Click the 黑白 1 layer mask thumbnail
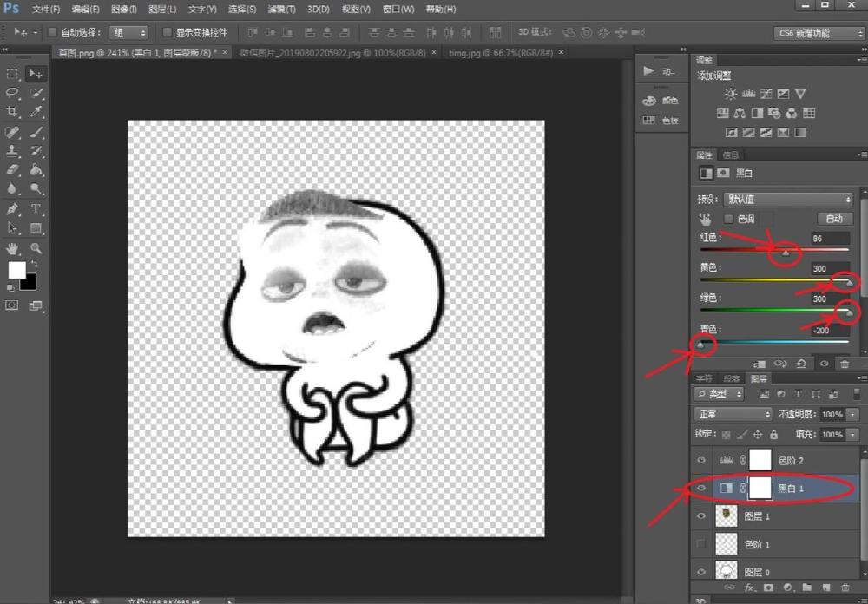The image size is (868, 604). pyautogui.click(x=760, y=488)
